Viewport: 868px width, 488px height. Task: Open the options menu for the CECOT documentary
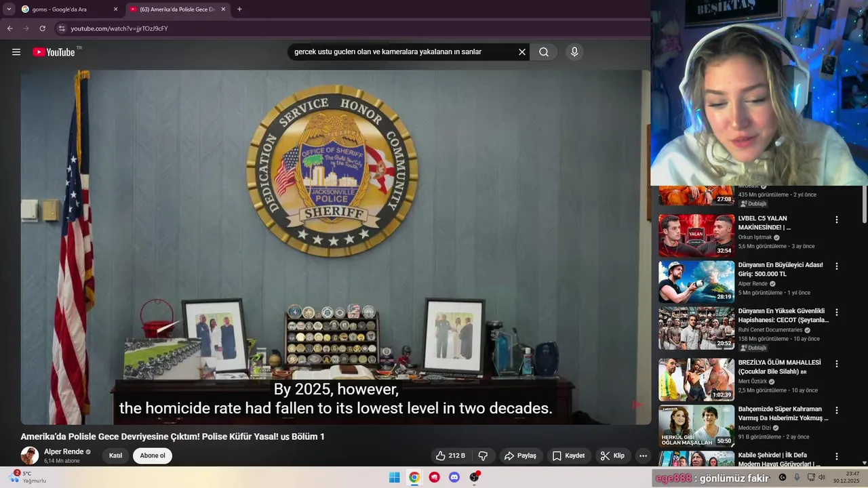coord(837,312)
